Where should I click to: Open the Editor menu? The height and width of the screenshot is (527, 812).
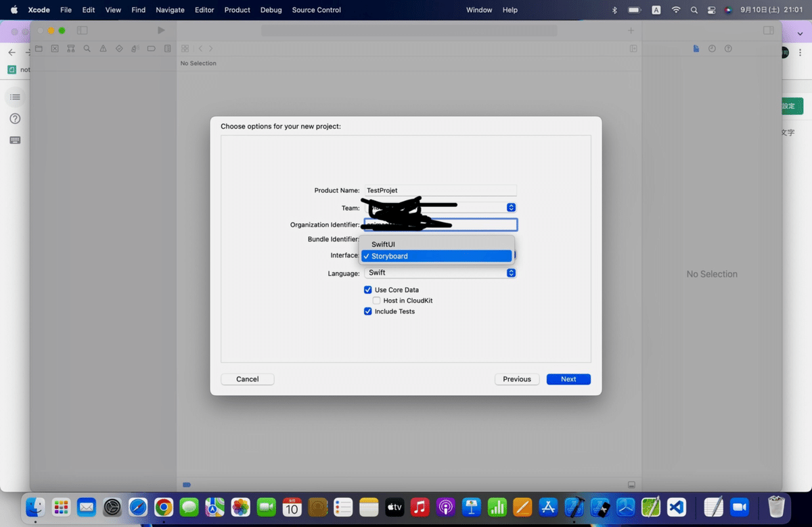click(204, 10)
